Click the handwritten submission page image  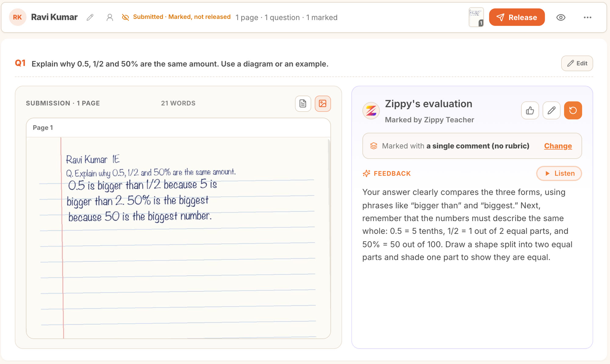click(178, 238)
